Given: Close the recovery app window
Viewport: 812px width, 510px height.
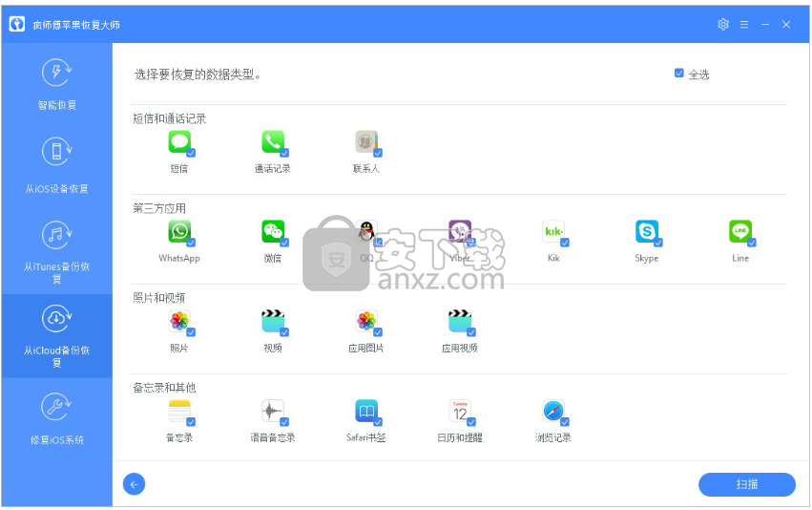Looking at the screenshot, I should 786,25.
